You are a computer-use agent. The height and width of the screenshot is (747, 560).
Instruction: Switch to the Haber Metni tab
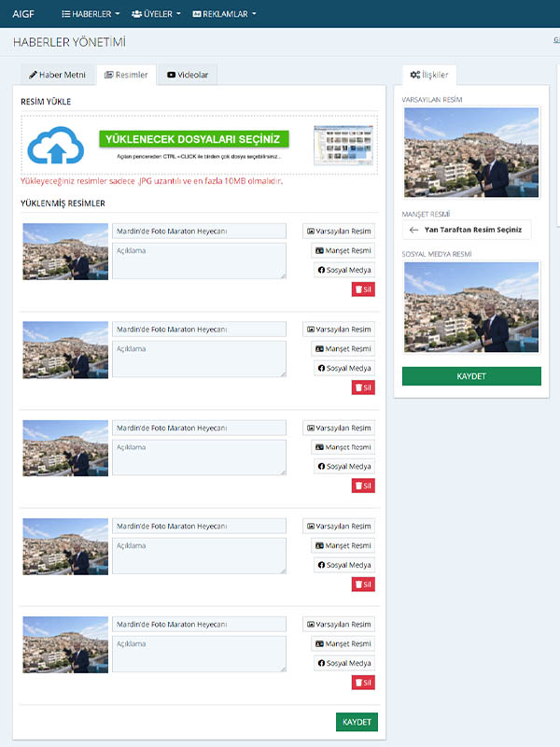(59, 75)
